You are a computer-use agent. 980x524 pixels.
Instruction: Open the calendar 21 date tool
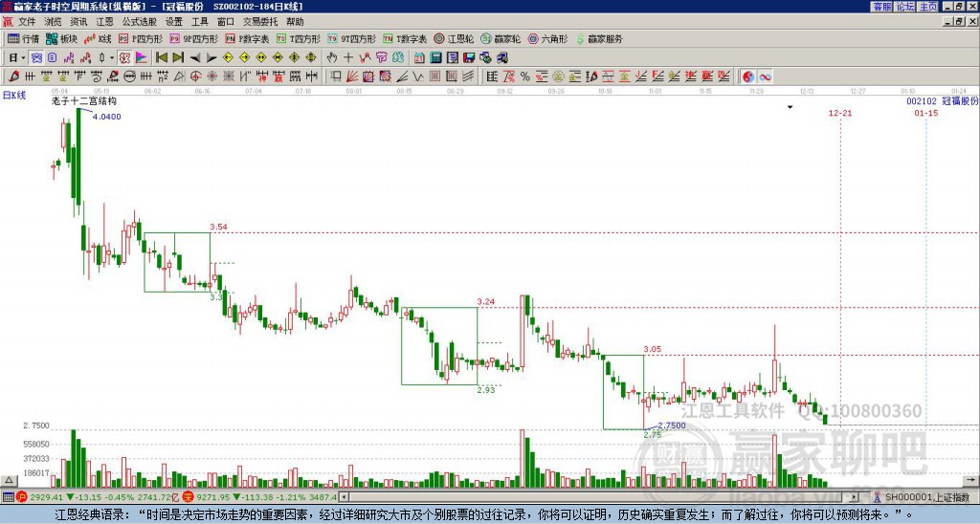tap(419, 58)
